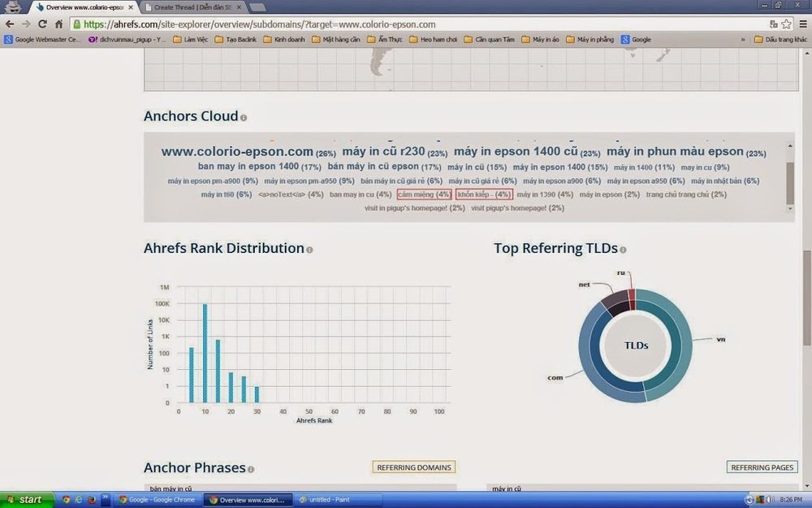This screenshot has height=508, width=812.
Task: Click the www.colorio-epson.com anchor
Action: 237,152
